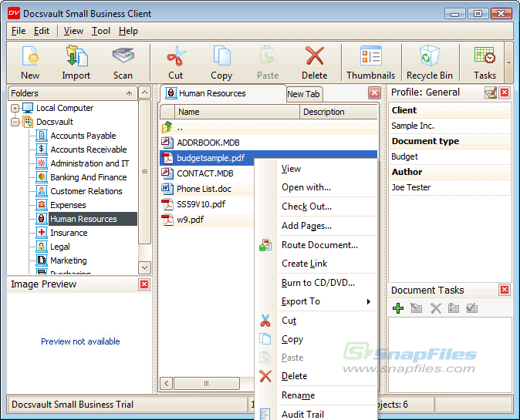Open the Export To submenu arrow

point(369,301)
